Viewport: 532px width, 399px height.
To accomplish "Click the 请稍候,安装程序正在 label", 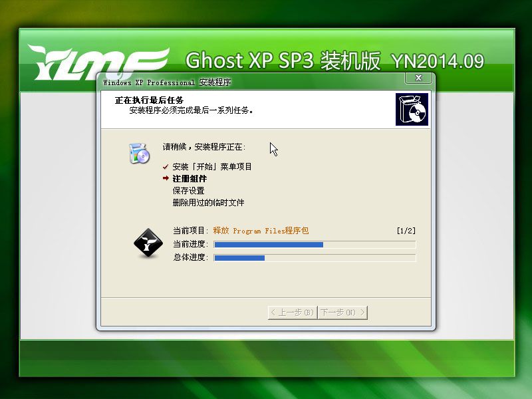I will [204, 147].
